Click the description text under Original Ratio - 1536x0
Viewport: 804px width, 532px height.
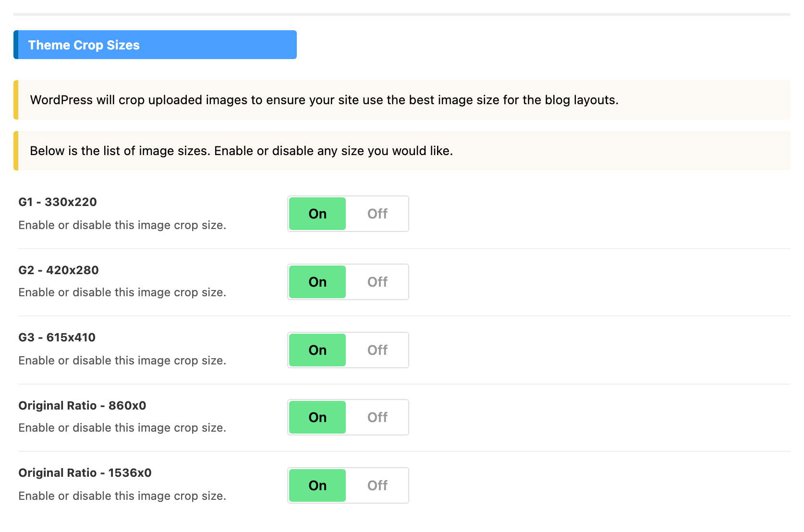pyautogui.click(x=122, y=496)
